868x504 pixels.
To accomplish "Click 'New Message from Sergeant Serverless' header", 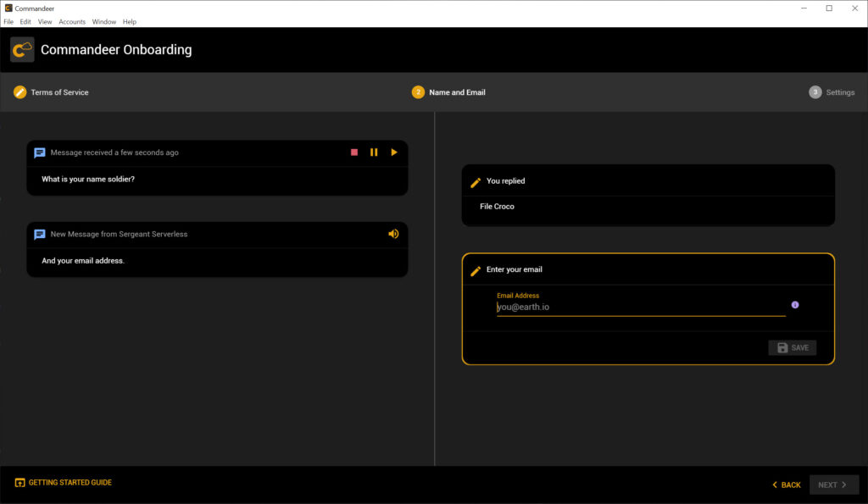I will point(119,234).
